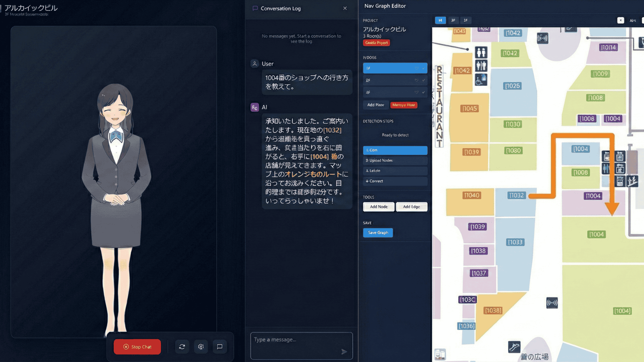Click the refresh icon beside Stop Chat
644x362 pixels.
pyautogui.click(x=182, y=347)
